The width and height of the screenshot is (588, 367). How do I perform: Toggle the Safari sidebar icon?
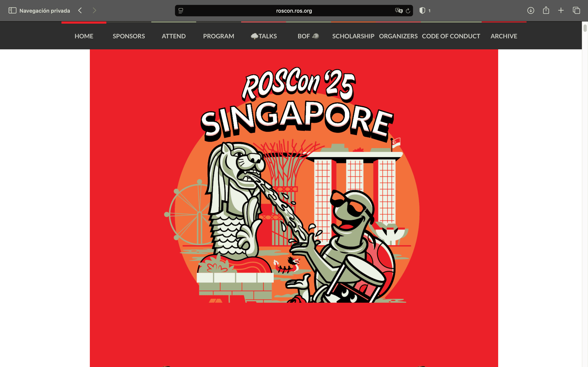coord(12,10)
